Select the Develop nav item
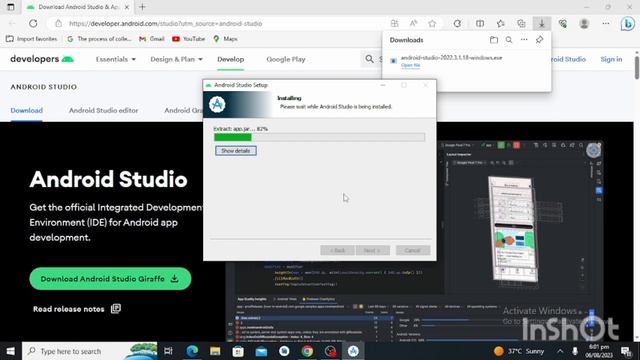The image size is (640, 360). point(230,59)
